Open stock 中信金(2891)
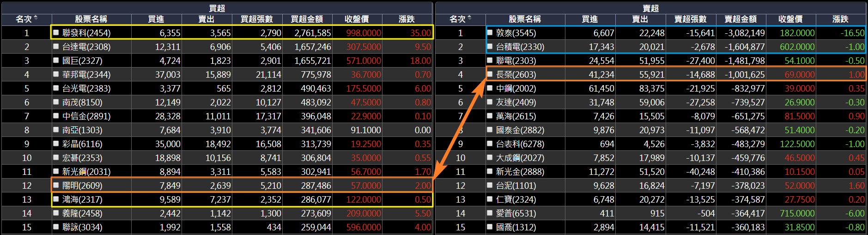868x235 pixels. [86, 116]
